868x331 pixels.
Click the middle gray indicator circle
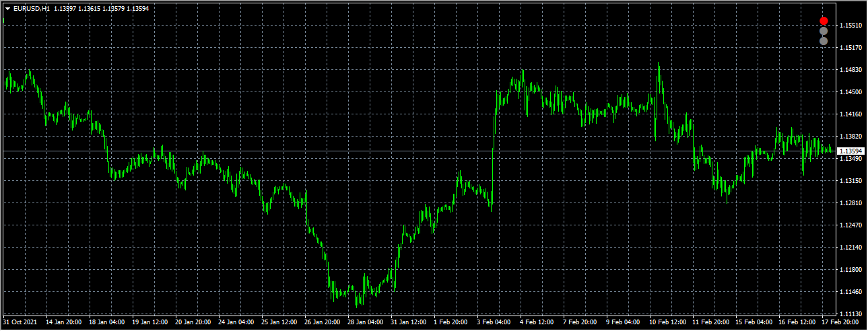(x=824, y=31)
